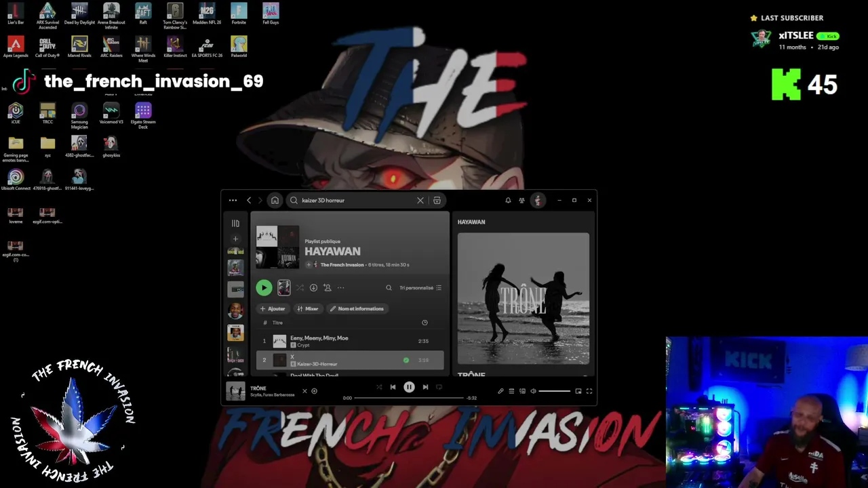
Task: Open the mini player
Action: 578,391
